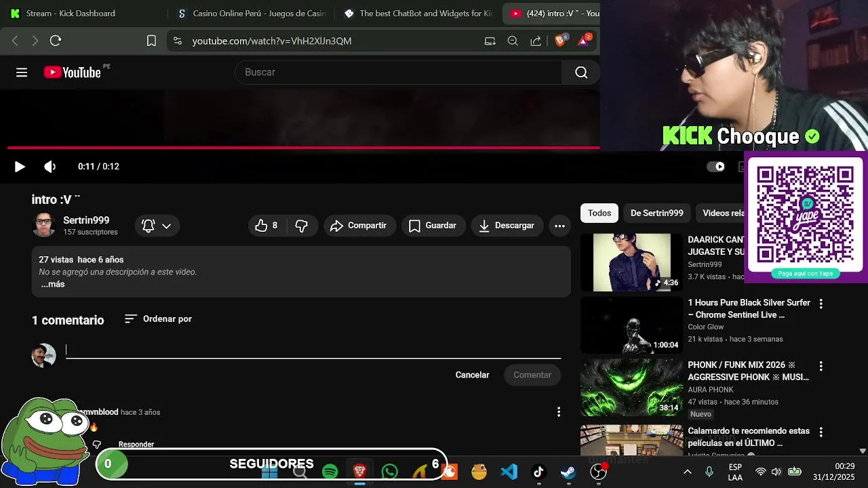Open options for Silver Surfer video
Image resolution: width=868 pixels, height=488 pixels.
[821, 304]
